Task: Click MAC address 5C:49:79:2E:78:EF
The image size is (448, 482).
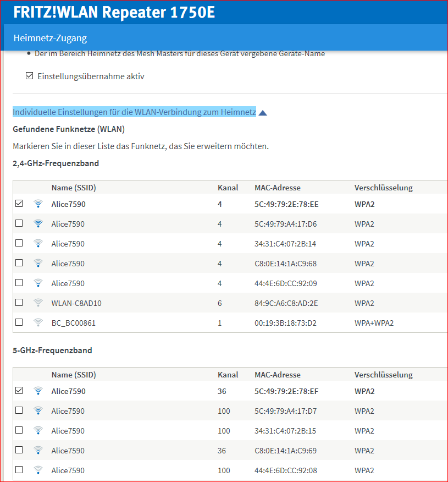Action: [x=286, y=391]
